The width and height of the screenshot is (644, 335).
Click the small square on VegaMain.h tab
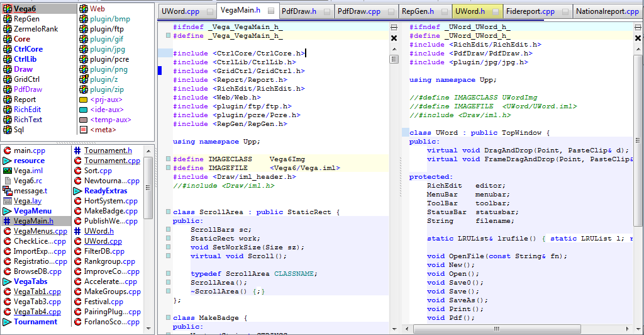click(x=270, y=11)
